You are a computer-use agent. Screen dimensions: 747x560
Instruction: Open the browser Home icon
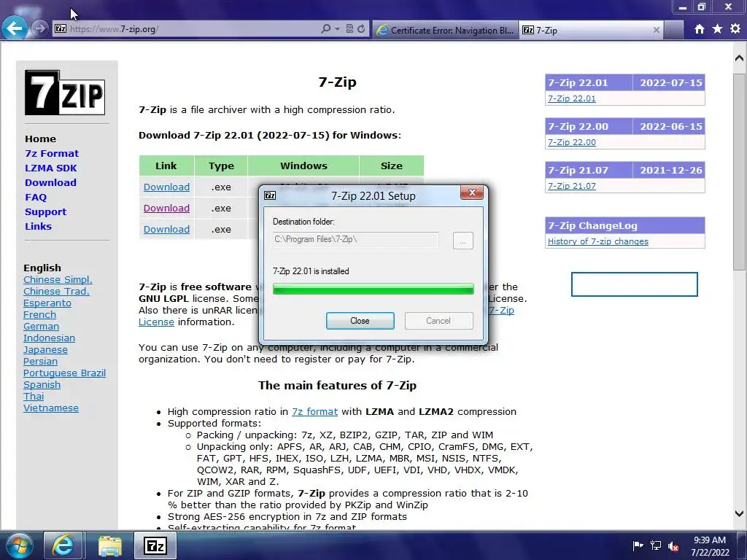click(x=700, y=29)
